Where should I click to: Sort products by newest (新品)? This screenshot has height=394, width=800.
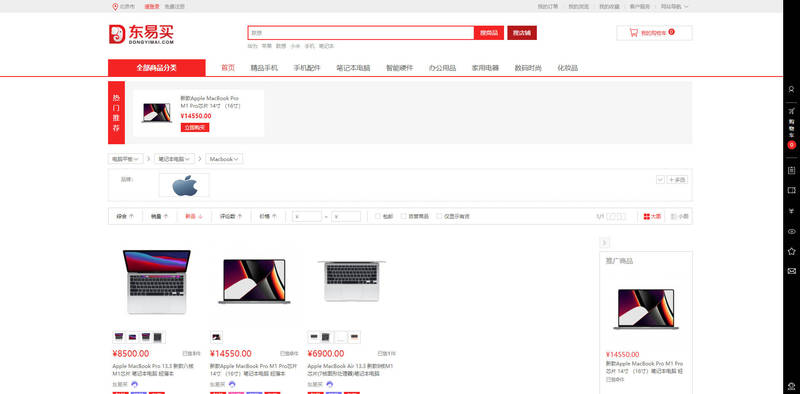tap(194, 216)
